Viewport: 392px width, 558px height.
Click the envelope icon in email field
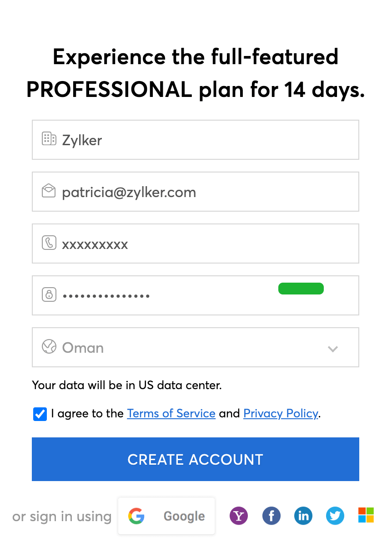point(49,191)
